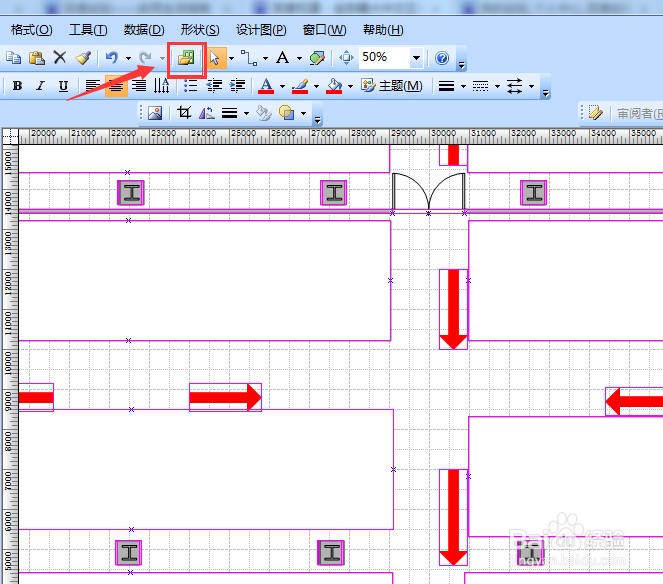Expand the Pointer tool dropdown arrow
Image resolution: width=663 pixels, height=584 pixels.
[x=231, y=58]
